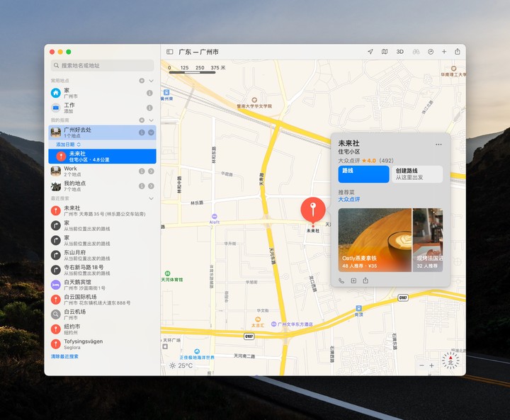Click the Look Around binoculars icon

pyautogui.click(x=416, y=52)
